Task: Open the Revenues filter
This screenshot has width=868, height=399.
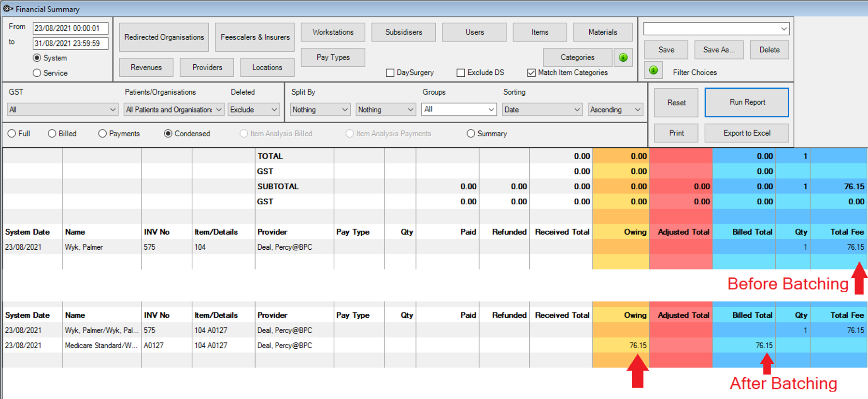Action: [x=146, y=68]
